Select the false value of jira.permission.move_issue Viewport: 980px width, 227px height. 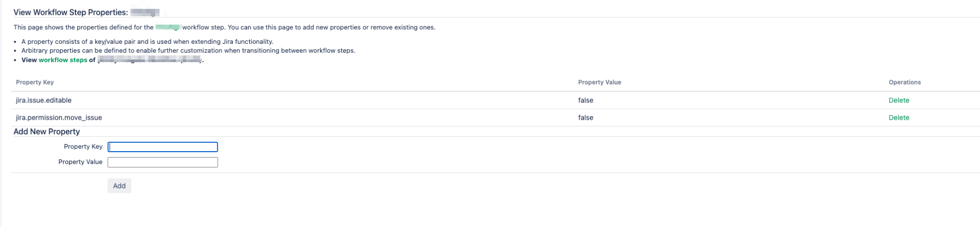pyautogui.click(x=586, y=118)
